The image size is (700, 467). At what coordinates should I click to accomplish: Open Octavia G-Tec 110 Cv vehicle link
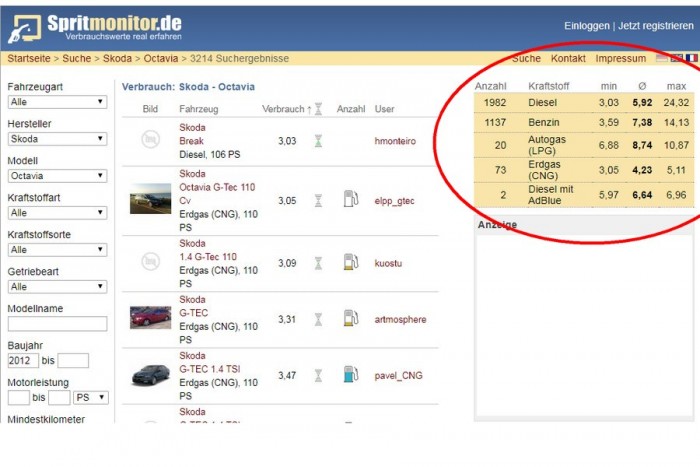217,187
